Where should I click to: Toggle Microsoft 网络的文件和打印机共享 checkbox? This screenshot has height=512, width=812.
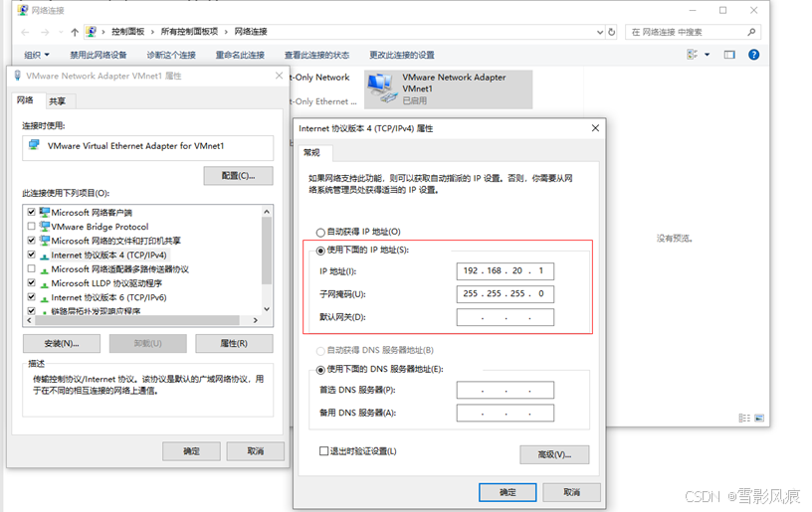32,241
